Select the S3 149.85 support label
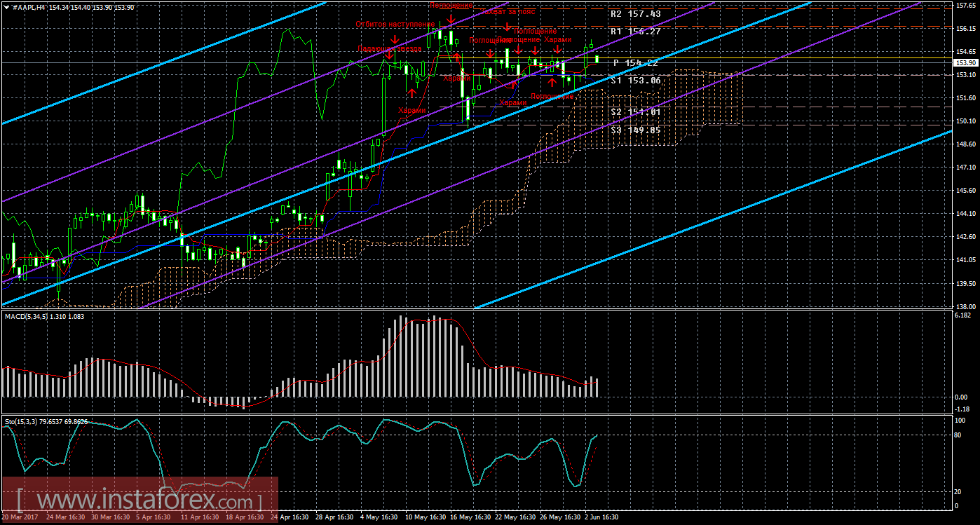This screenshot has height=525, width=980. [x=635, y=130]
